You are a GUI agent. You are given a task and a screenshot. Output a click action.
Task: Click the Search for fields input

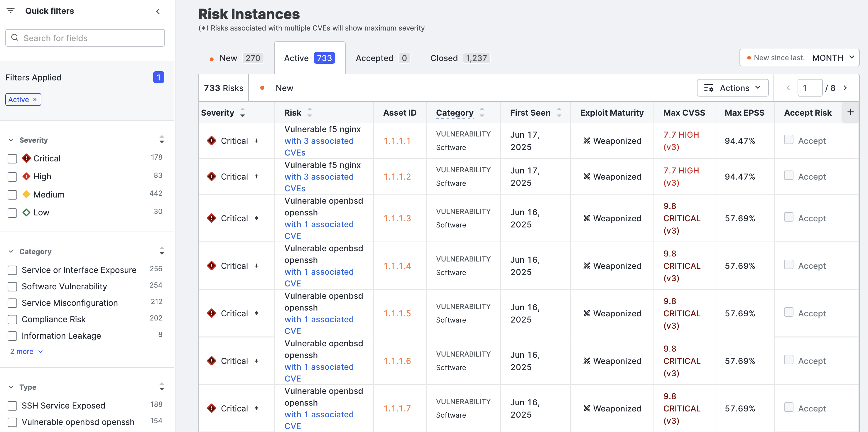click(85, 38)
